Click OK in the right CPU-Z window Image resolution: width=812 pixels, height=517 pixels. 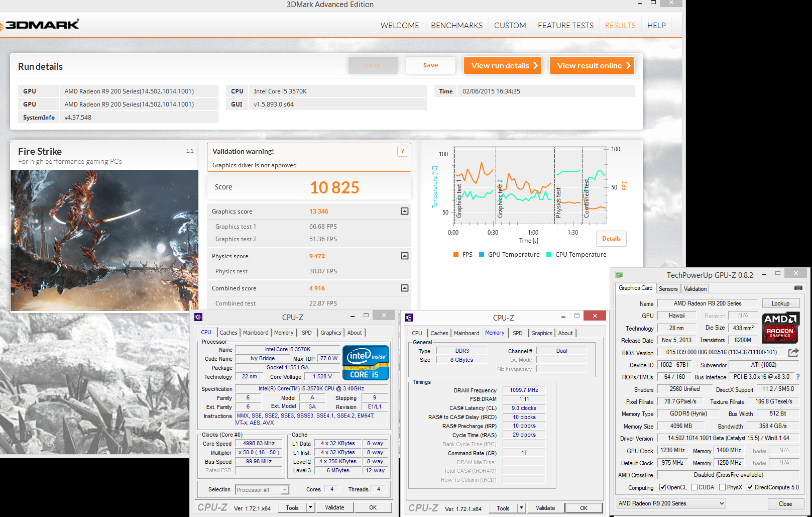(584, 508)
